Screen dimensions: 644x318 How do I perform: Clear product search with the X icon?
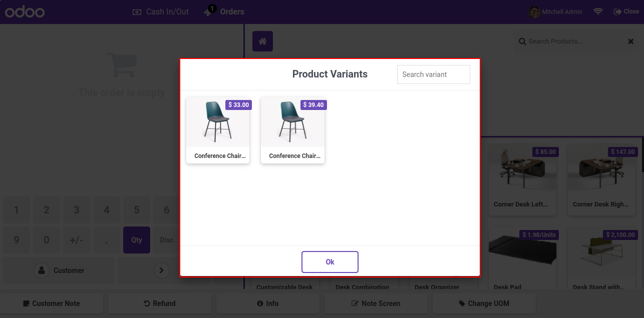(631, 41)
